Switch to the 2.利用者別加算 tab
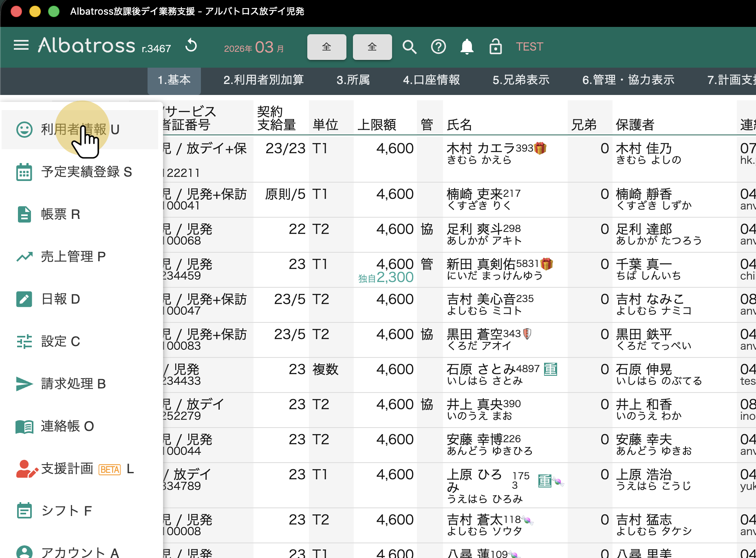The width and height of the screenshot is (756, 558). (x=263, y=80)
